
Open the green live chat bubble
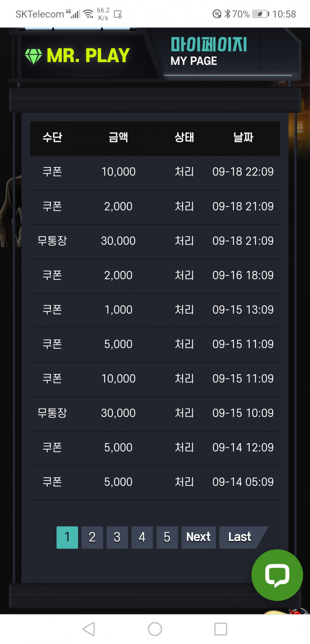[x=277, y=575]
